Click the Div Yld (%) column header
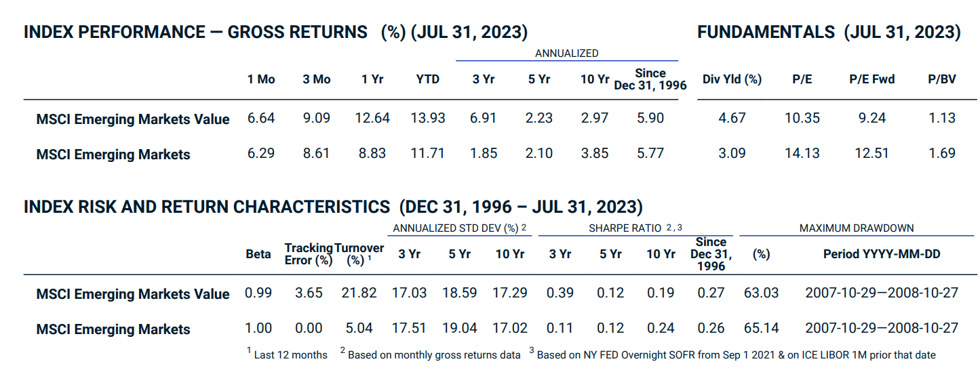980x370 pixels. point(732,79)
